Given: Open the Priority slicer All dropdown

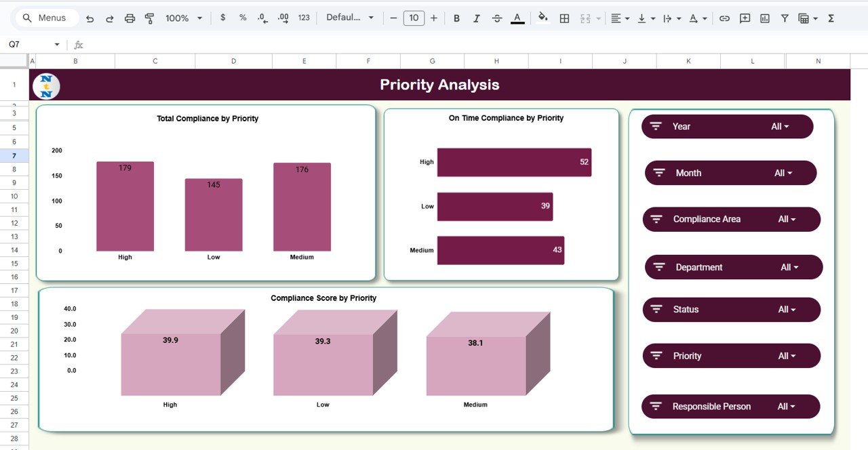Looking at the screenshot, I should [787, 355].
